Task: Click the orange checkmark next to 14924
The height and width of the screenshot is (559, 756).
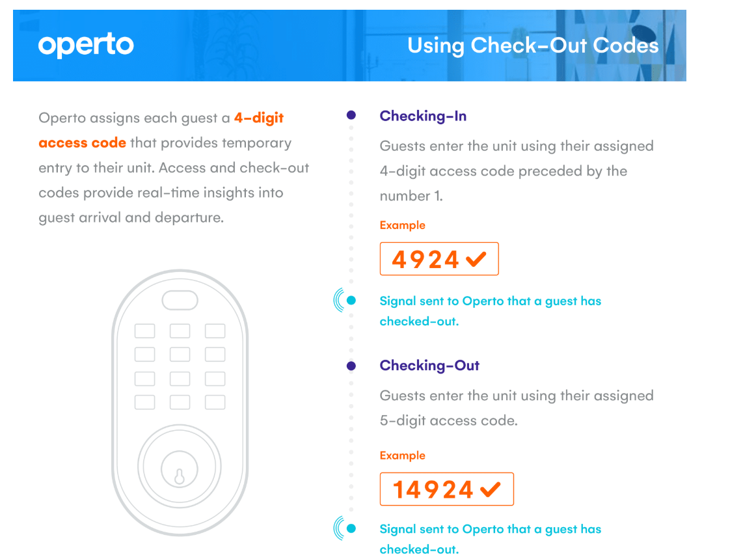Action: tap(491, 489)
